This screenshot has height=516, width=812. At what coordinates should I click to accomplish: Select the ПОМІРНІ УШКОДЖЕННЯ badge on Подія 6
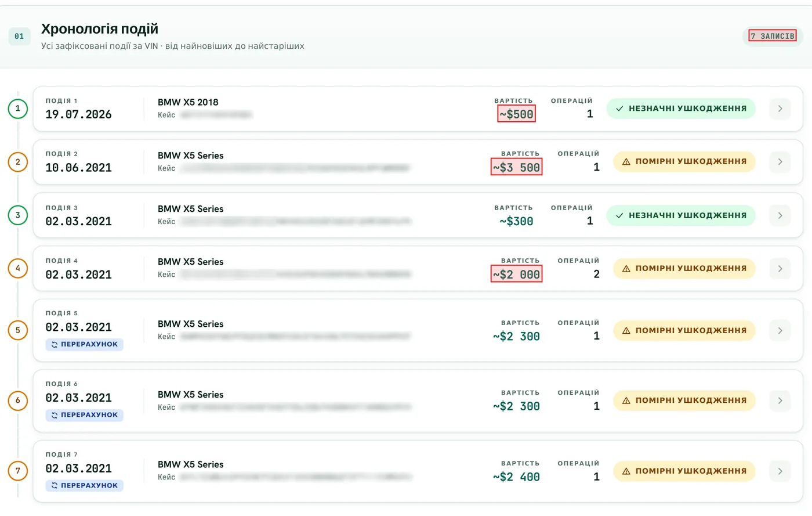684,400
